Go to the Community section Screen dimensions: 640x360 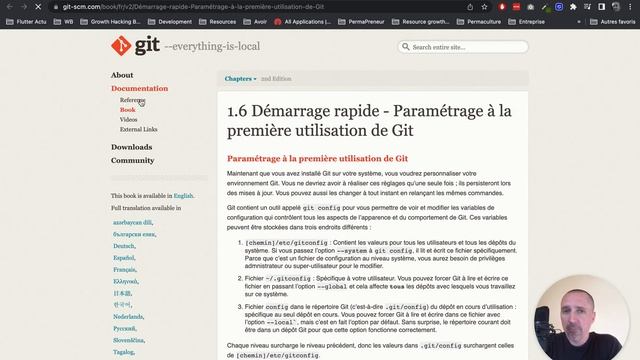[133, 160]
